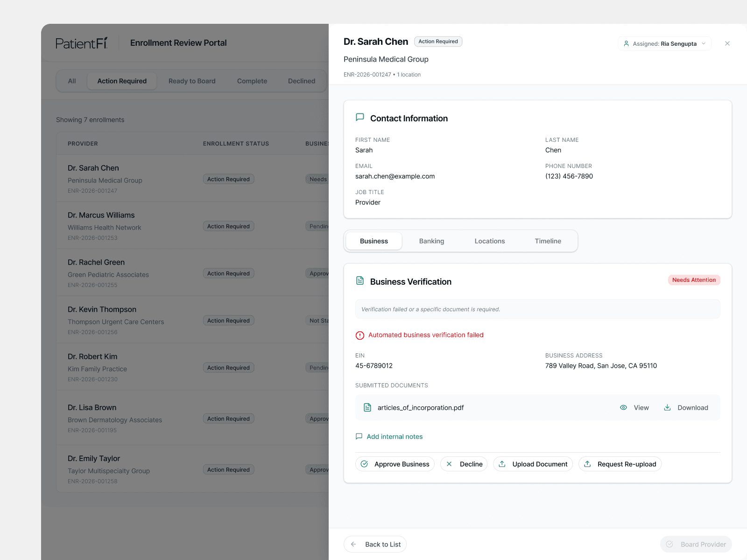Select the Dr. Lisa Brown row
Viewport: 747px width, 560px height.
pos(192,418)
